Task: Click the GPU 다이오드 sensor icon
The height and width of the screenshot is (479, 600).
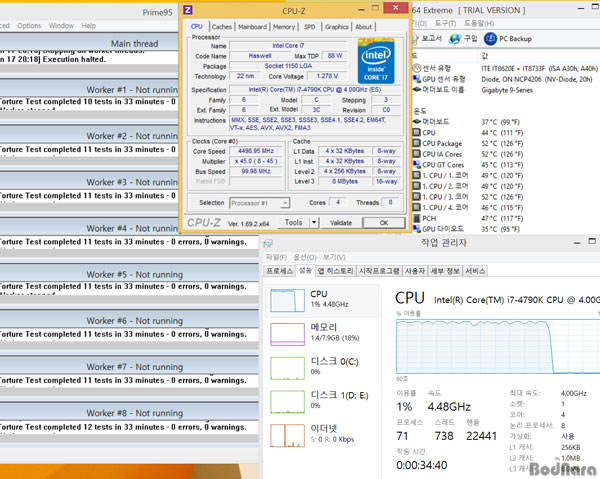Action: [x=417, y=228]
